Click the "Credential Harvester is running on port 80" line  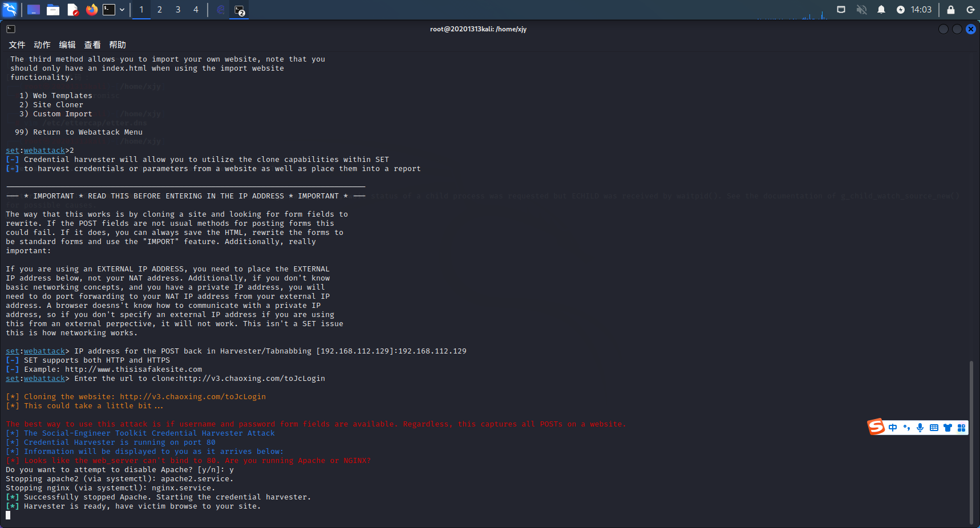[x=111, y=442]
